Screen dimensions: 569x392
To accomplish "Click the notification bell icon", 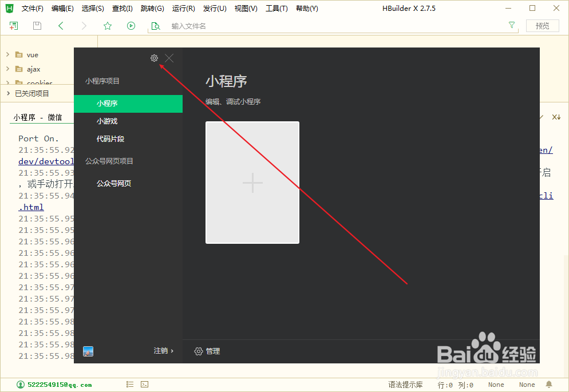I will (x=549, y=385).
